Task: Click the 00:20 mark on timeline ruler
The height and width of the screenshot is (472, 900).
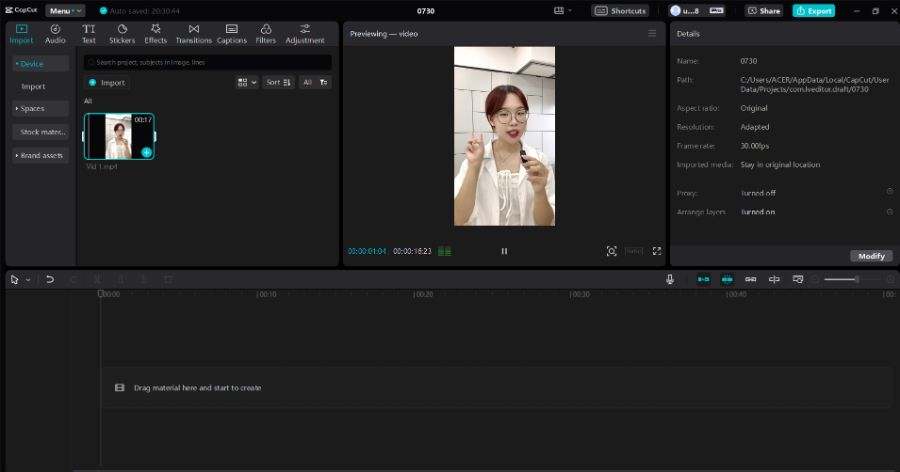Action: [x=423, y=294]
